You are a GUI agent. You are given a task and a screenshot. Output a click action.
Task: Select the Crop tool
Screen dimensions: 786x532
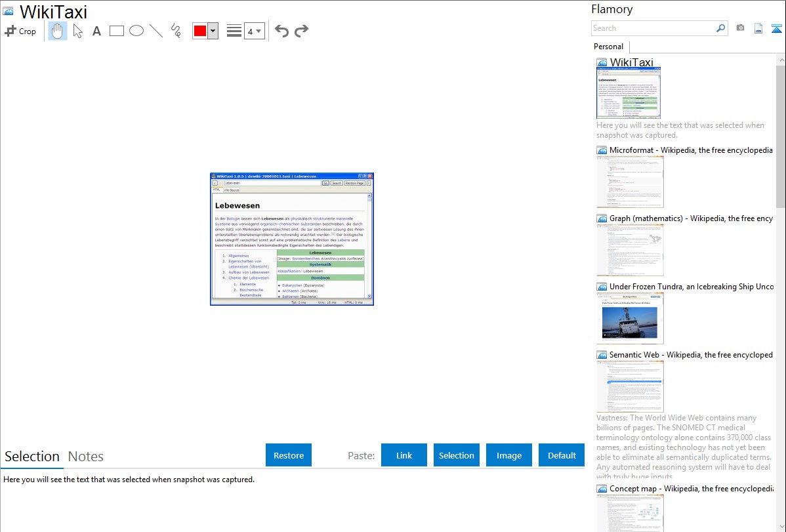(20, 31)
